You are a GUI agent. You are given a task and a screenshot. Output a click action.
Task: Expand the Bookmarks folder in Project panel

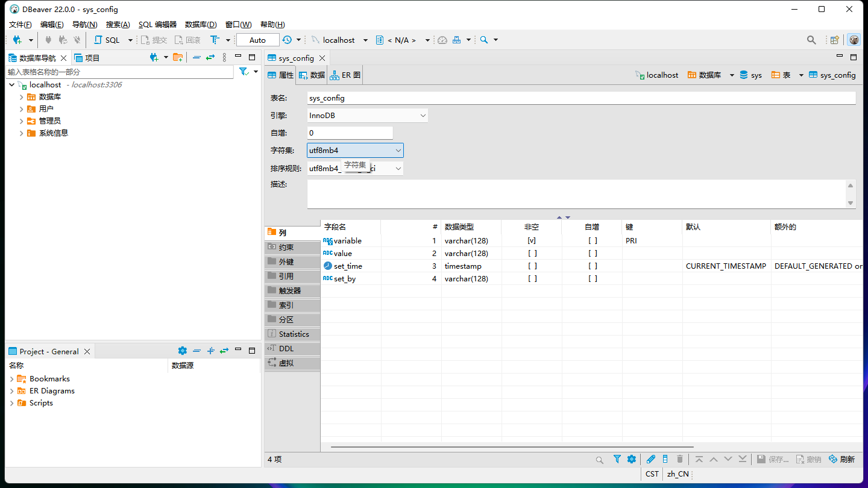pos(11,379)
